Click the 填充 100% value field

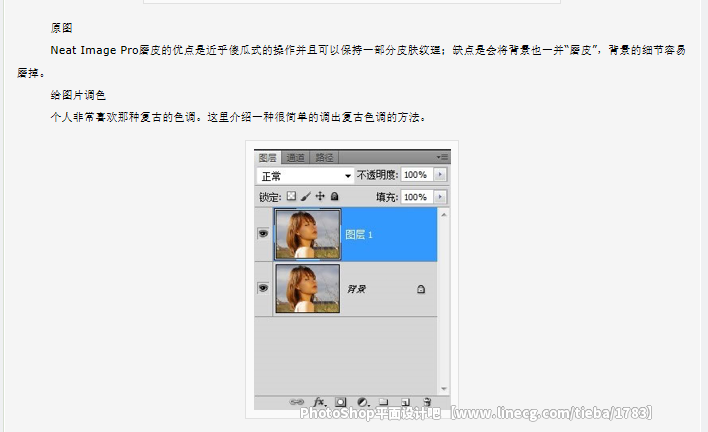[x=417, y=197]
